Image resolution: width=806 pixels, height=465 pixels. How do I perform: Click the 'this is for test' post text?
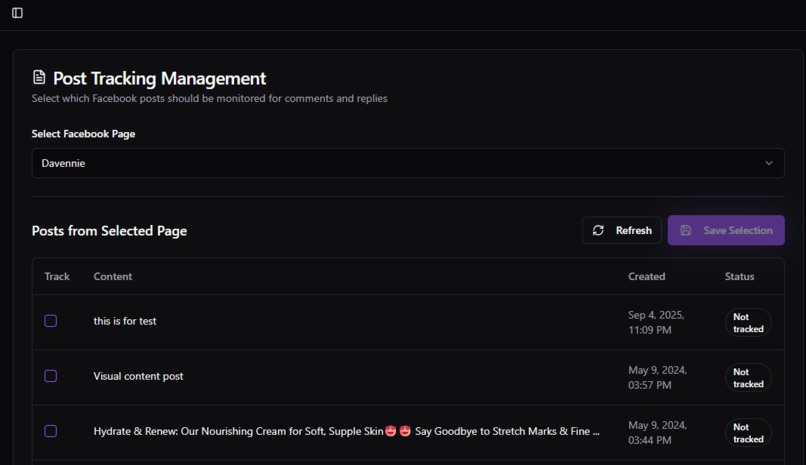tap(125, 321)
